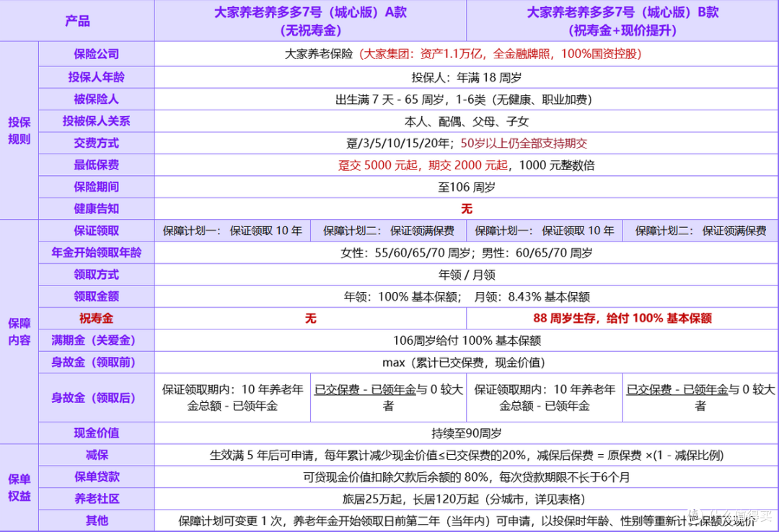
Task: Click B款 已交保费 - 已领年金 underlined cell
Action: (x=700, y=398)
